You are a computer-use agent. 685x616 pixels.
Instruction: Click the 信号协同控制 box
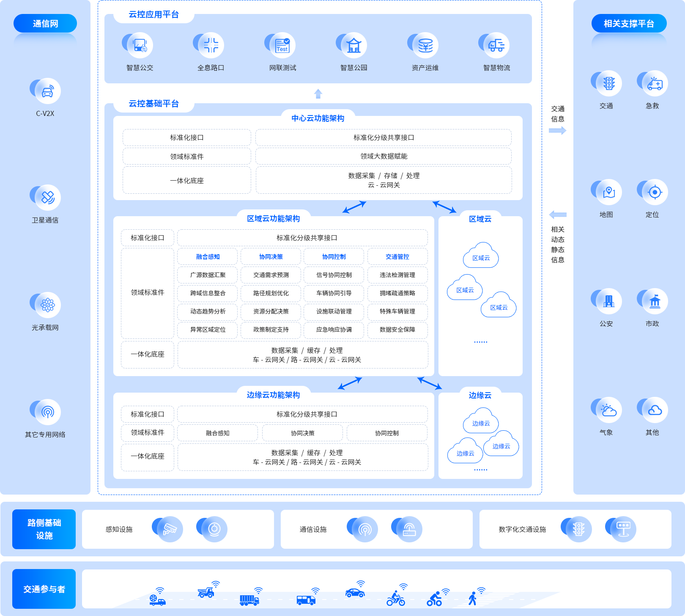pyautogui.click(x=334, y=275)
